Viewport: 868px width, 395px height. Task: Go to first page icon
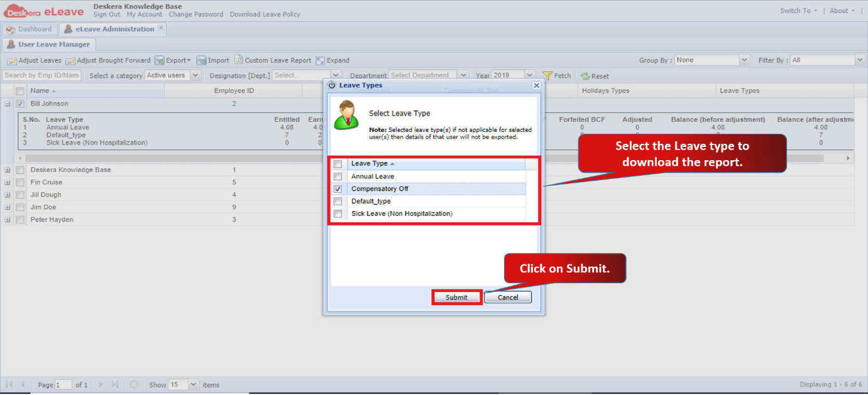9,384
